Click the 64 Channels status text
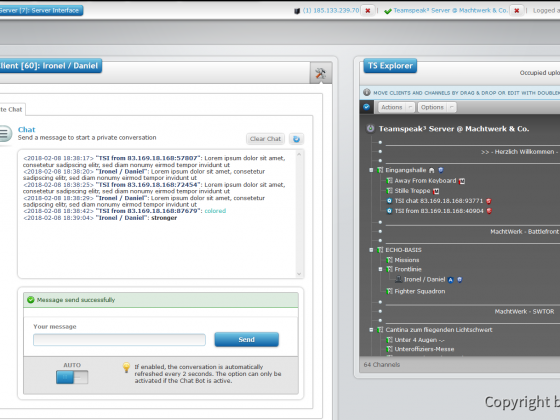 381,365
